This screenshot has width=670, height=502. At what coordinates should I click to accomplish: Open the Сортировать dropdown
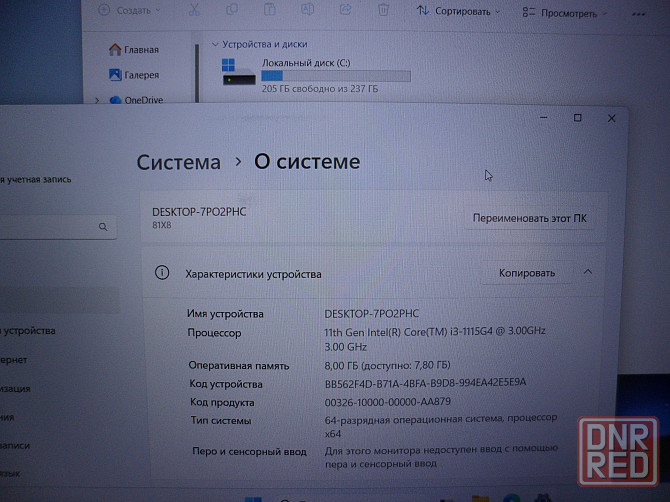pos(458,12)
